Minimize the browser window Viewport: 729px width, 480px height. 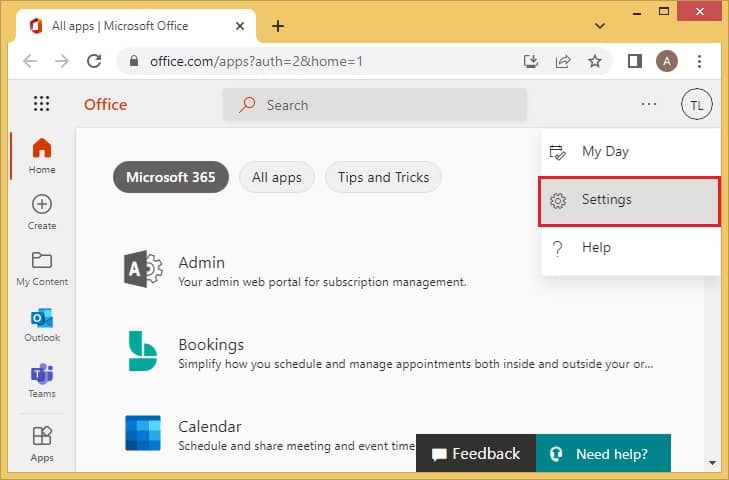click(x=637, y=12)
